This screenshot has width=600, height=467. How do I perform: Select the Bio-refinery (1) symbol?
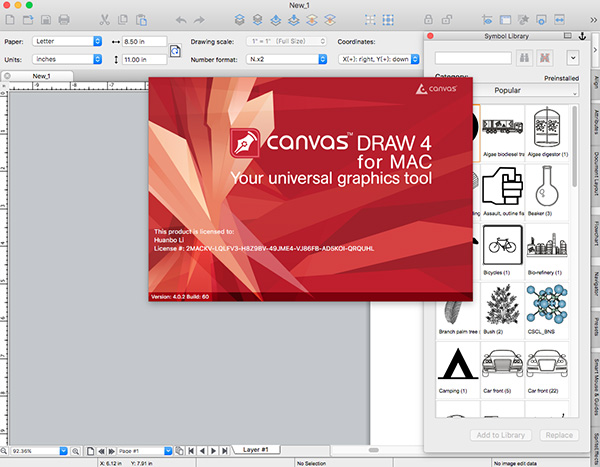[547, 250]
